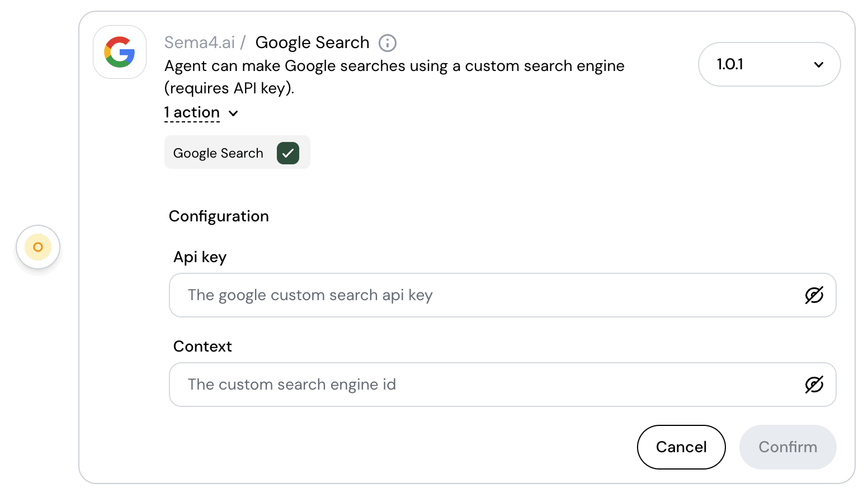The height and width of the screenshot is (493, 868).
Task: Open the version 1.0.1 dropdown
Action: point(769,64)
